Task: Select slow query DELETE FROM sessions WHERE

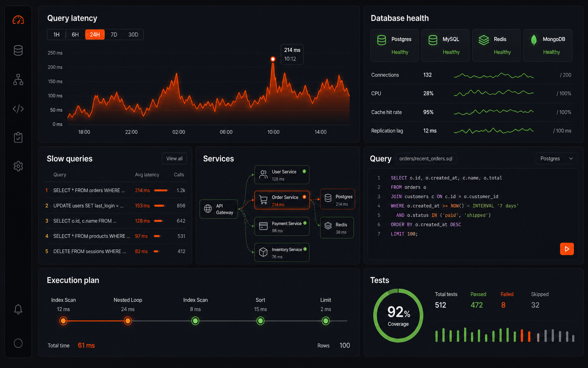Action: [x=115, y=251]
